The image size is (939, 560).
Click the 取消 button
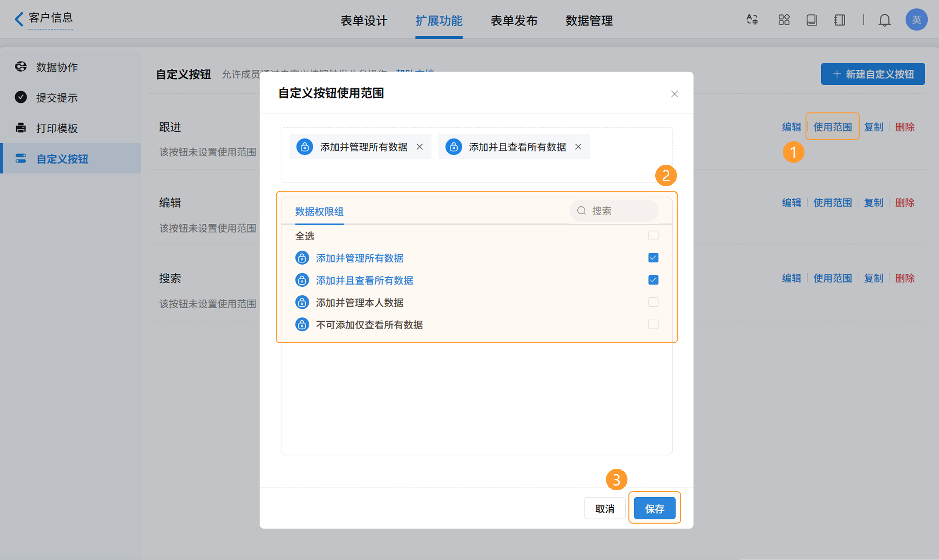[605, 509]
